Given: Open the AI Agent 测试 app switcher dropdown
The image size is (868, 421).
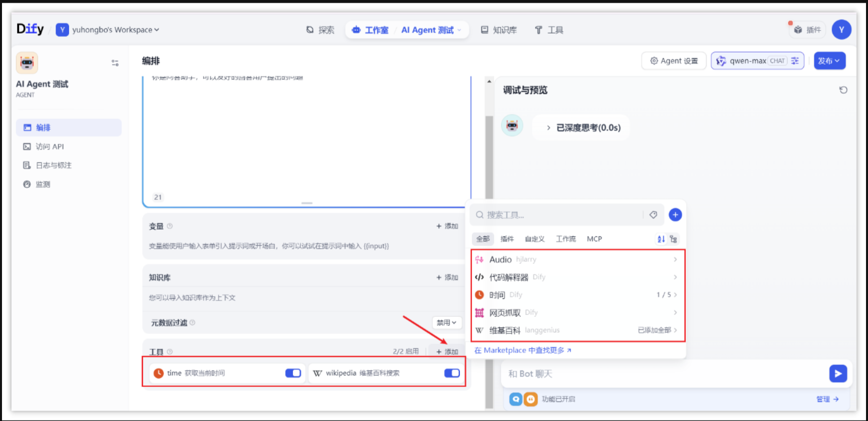Looking at the screenshot, I should click(x=431, y=30).
